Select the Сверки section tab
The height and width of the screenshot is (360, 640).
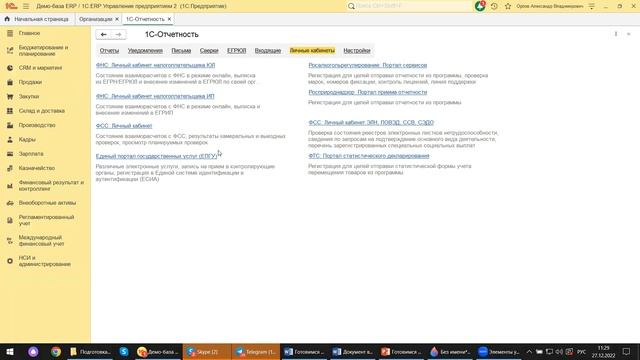click(x=209, y=51)
